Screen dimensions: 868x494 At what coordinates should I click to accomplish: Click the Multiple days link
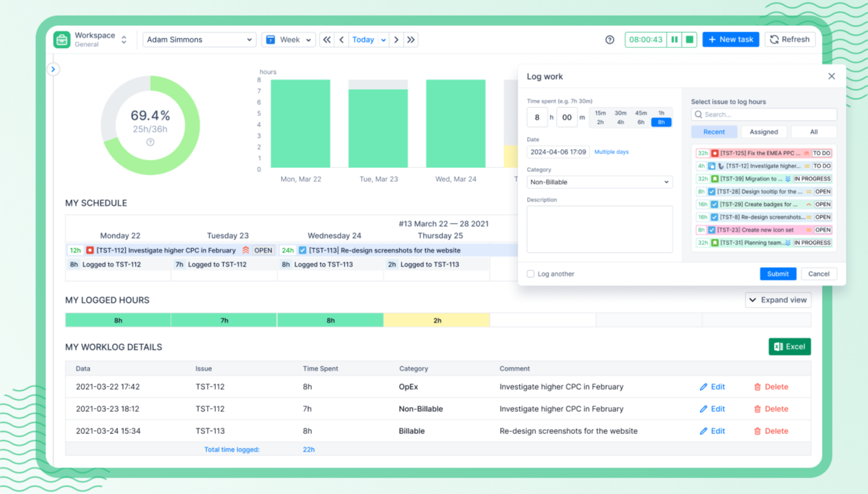611,152
